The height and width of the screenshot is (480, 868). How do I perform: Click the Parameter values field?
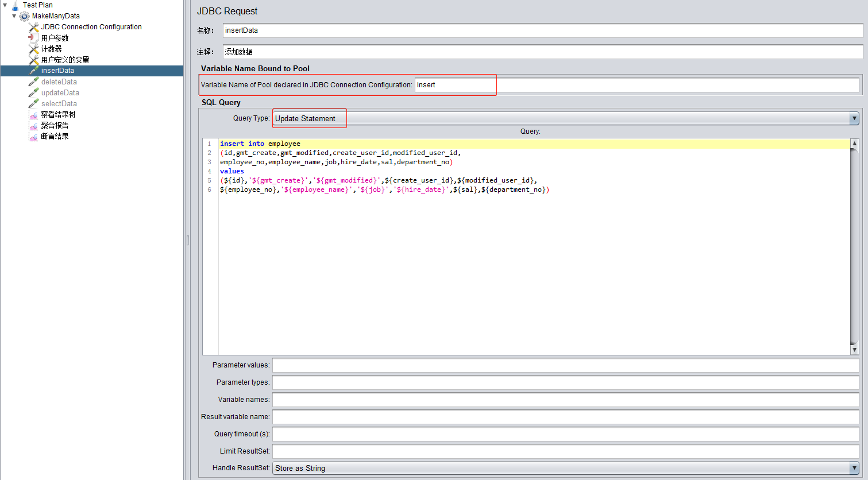(566, 365)
